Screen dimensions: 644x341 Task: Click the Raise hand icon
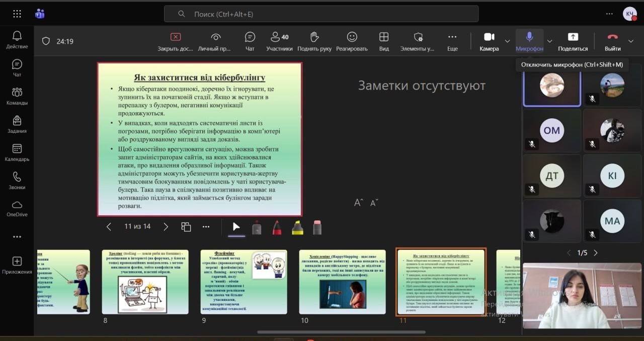tap(314, 41)
